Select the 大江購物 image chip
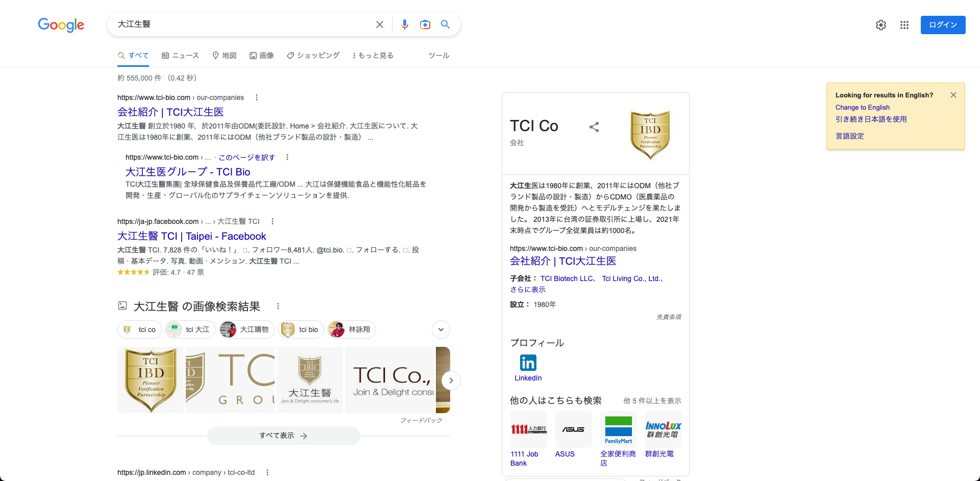Image resolution: width=980 pixels, height=481 pixels. tap(247, 330)
